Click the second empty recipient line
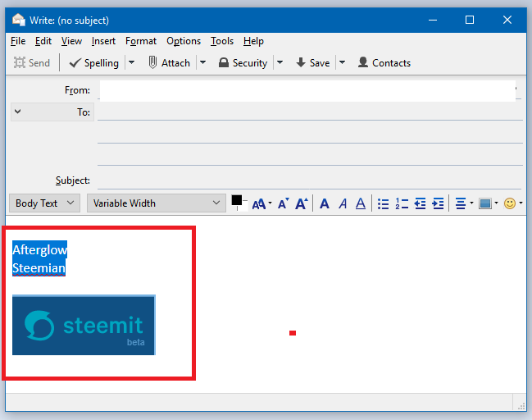The image size is (532, 420). [x=310, y=135]
